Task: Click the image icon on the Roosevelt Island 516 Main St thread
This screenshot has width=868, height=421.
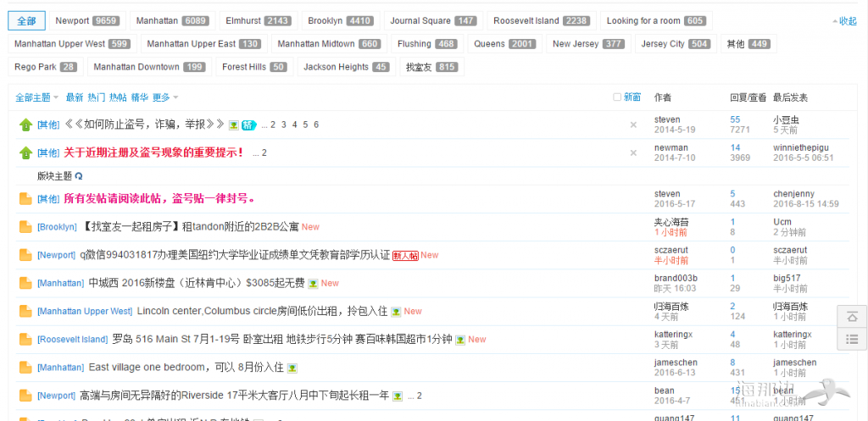Action: (x=460, y=340)
